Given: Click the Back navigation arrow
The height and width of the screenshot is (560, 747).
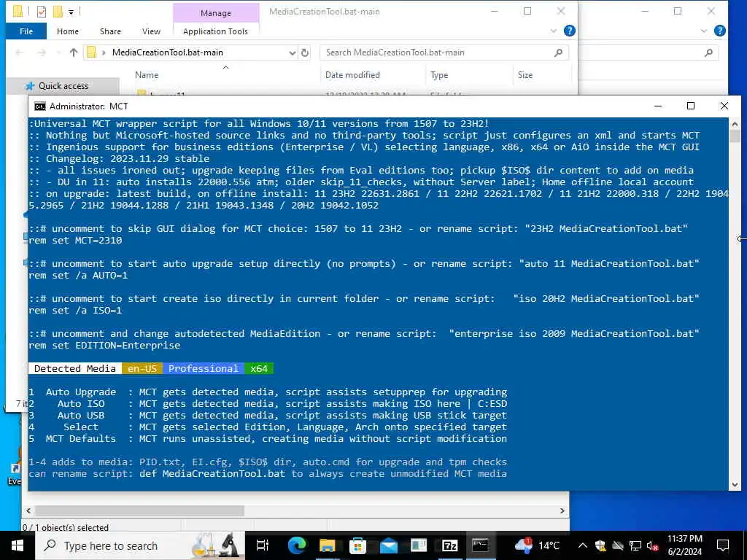Looking at the screenshot, I should coord(20,52).
